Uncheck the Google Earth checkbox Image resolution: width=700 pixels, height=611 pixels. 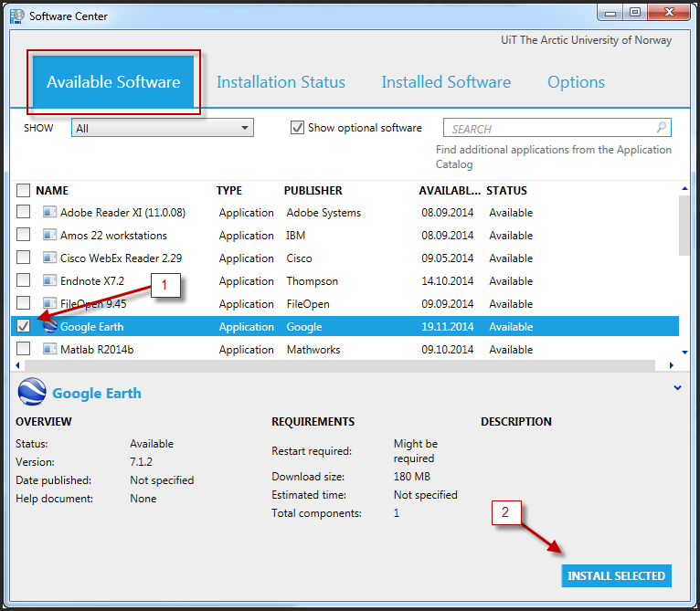coord(24,326)
